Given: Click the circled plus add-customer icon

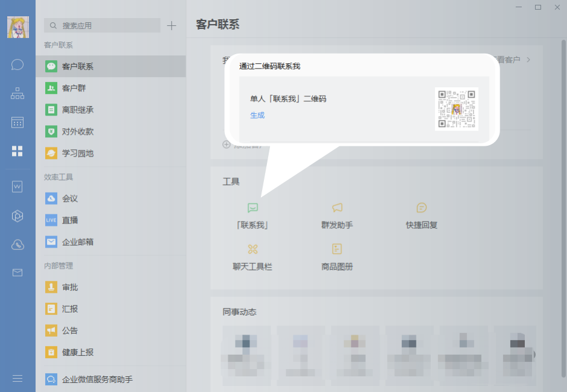Looking at the screenshot, I should pos(227,145).
